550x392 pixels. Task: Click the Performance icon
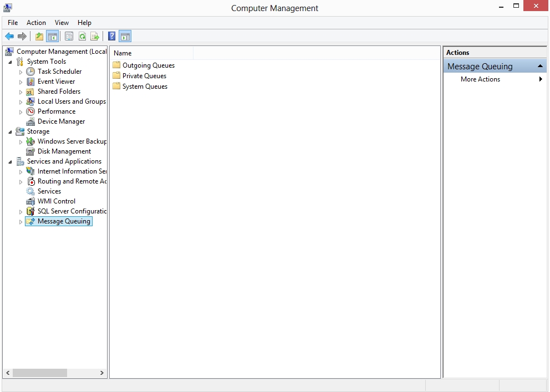pyautogui.click(x=30, y=111)
